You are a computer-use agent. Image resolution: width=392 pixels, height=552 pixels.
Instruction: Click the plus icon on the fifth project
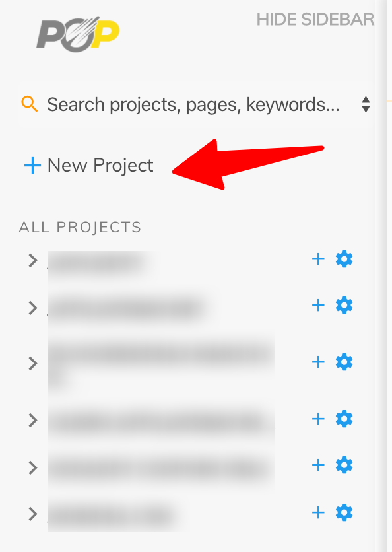point(318,465)
